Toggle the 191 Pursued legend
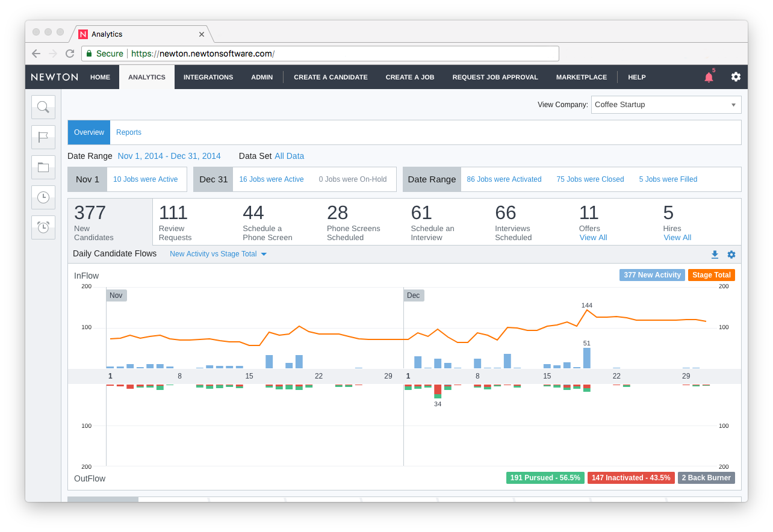The width and height of the screenshot is (773, 532). point(545,478)
